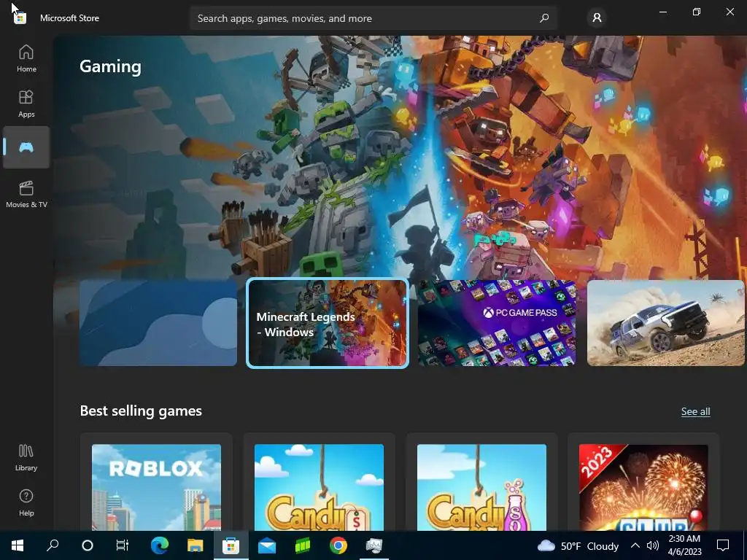Open the Windows Start menu
The height and width of the screenshot is (560, 747).
18,545
